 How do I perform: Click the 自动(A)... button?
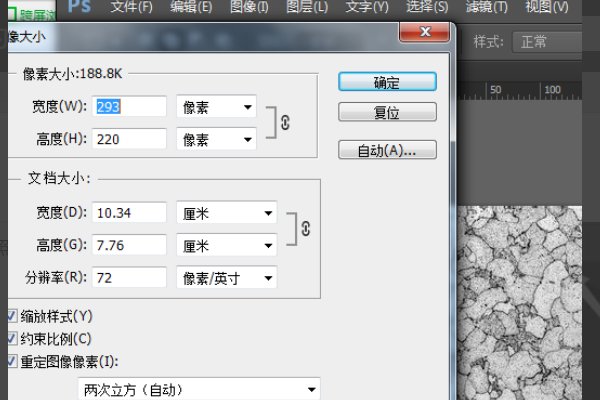pyautogui.click(x=387, y=150)
